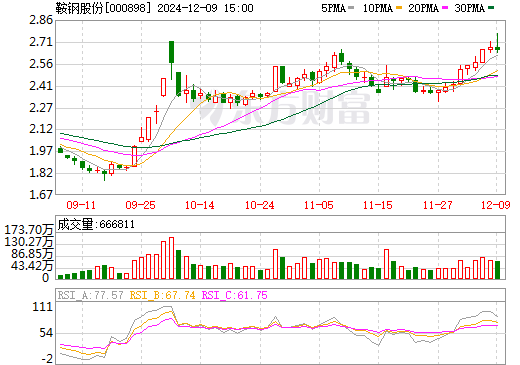Screen dimensions: 520x365
Task: Click the 09-25 date label
Action: [x=141, y=205]
